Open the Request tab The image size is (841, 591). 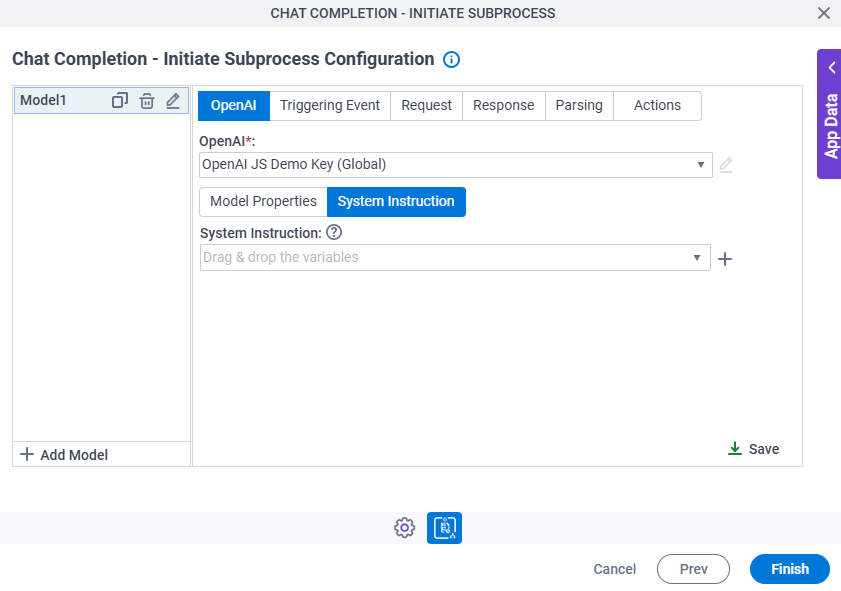[x=426, y=105]
